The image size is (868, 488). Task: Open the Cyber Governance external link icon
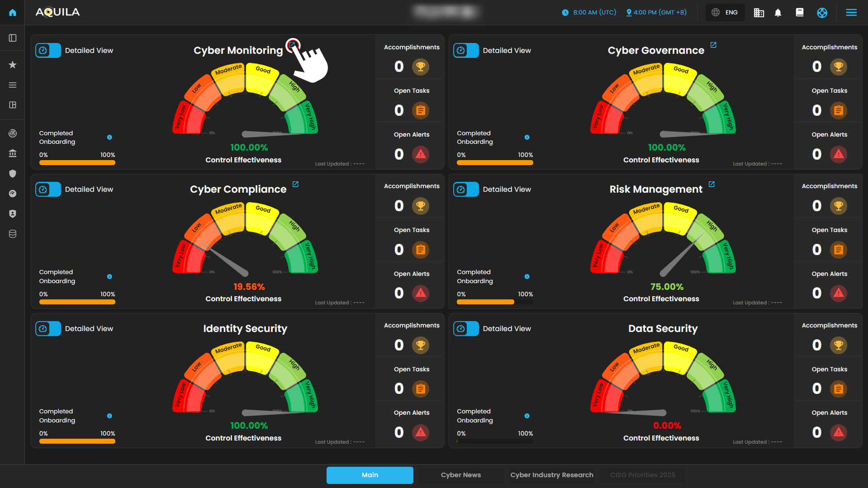(x=713, y=45)
